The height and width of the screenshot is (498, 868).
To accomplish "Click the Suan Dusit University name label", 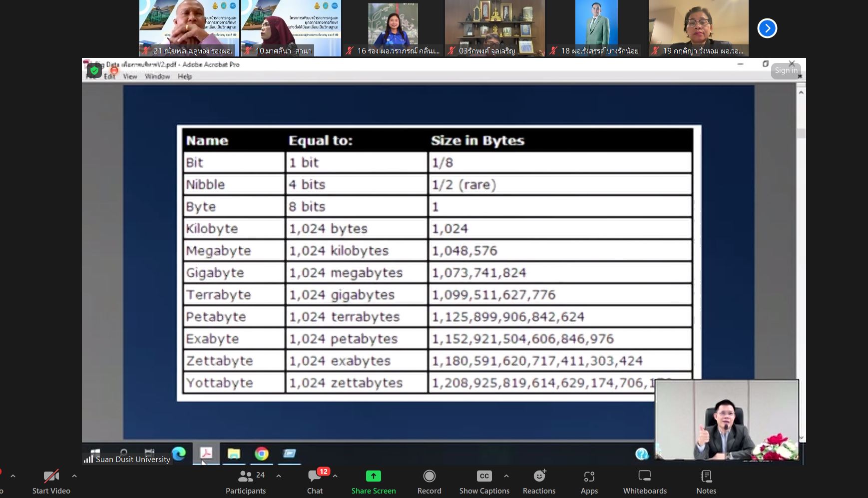I will click(x=133, y=459).
